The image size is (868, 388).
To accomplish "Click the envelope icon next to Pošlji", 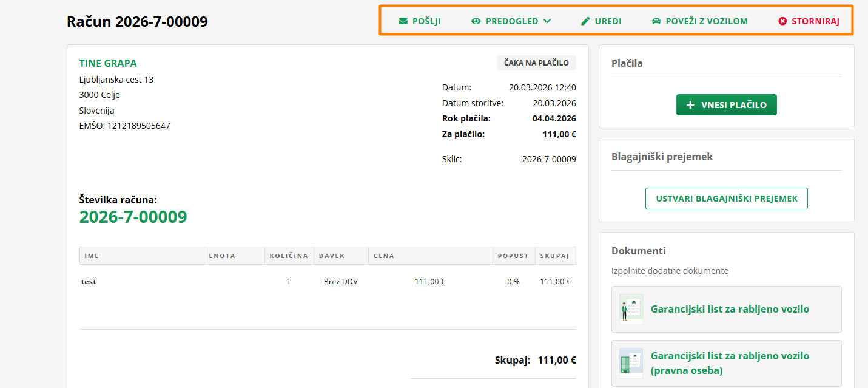I will click(403, 21).
